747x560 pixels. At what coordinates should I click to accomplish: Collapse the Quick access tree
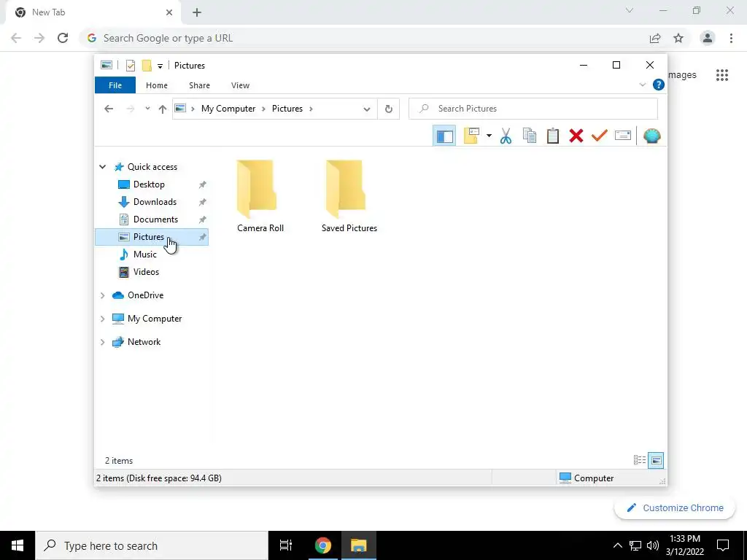[x=102, y=167]
